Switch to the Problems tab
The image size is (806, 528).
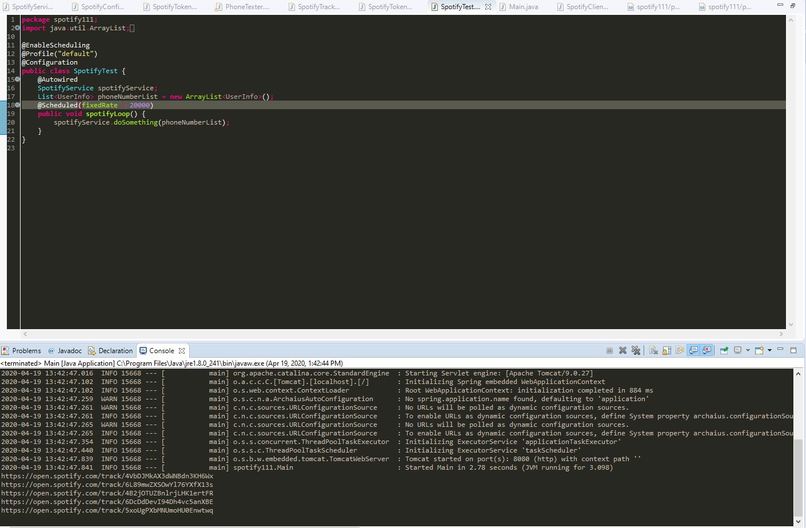(x=21, y=351)
